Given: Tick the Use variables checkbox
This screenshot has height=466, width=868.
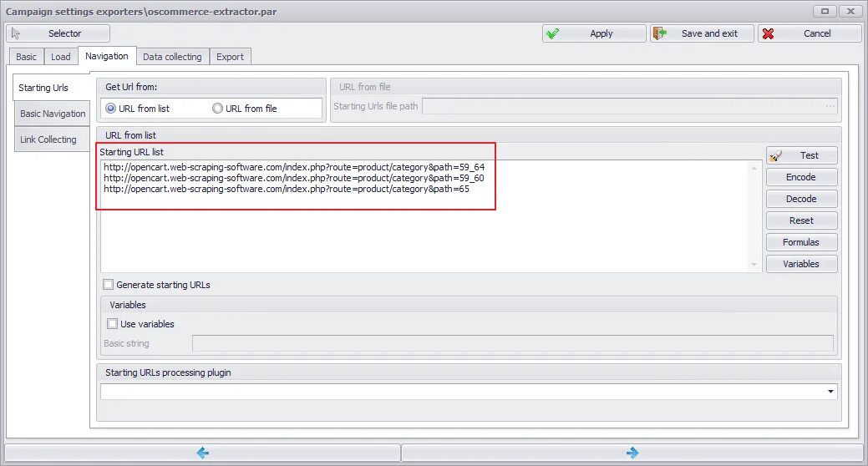Looking at the screenshot, I should [x=113, y=324].
